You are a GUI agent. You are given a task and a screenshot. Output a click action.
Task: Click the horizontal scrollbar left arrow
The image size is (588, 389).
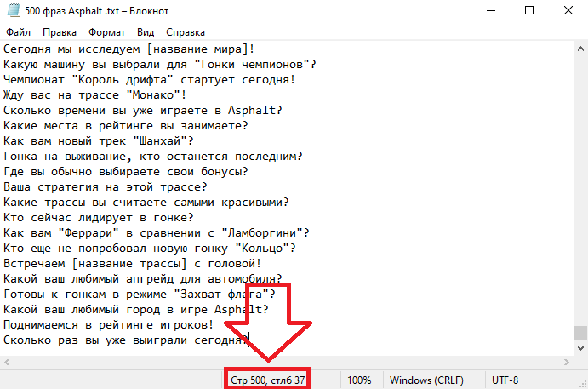[x=7, y=362]
